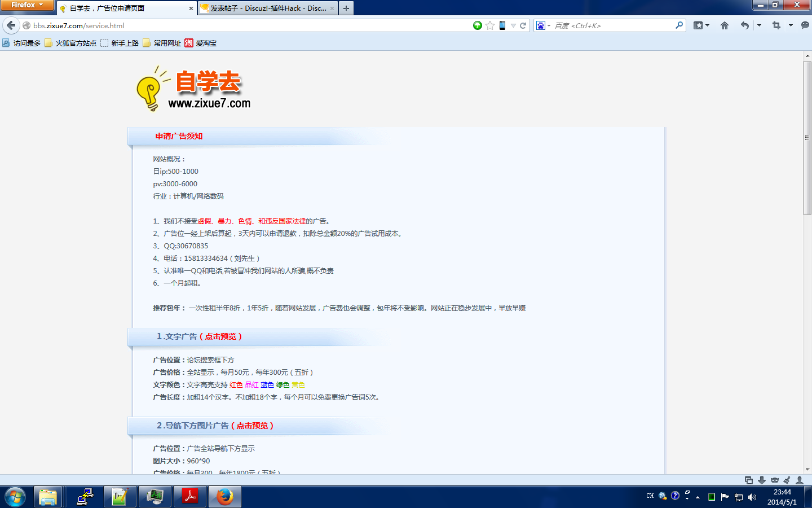This screenshot has height=508, width=812.
Task: Go back using the browser back arrow
Action: point(11,25)
